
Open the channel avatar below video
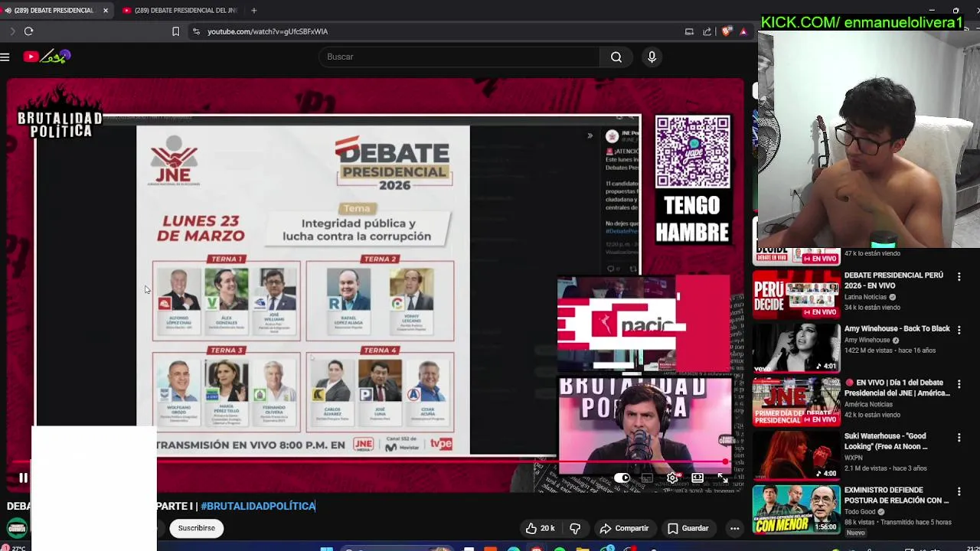[17, 528]
